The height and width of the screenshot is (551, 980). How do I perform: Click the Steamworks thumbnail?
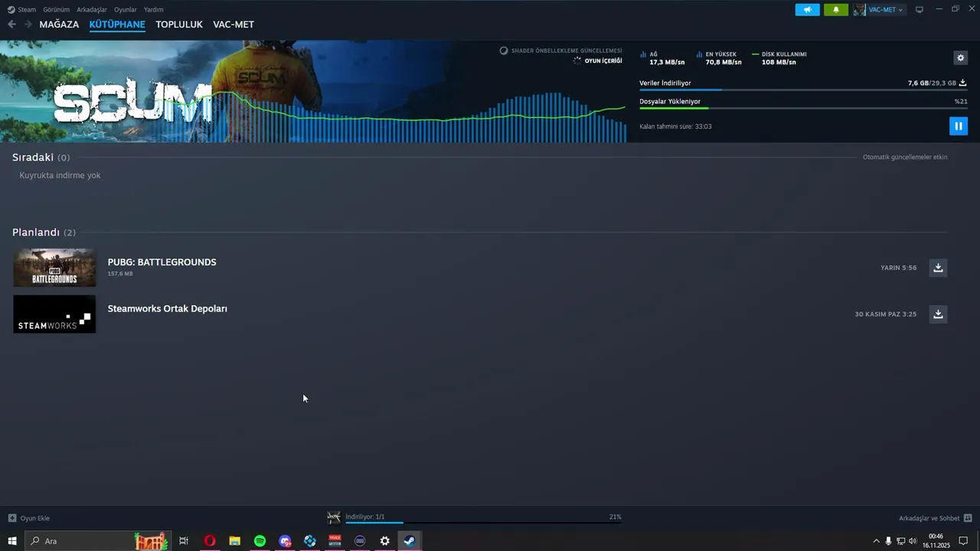click(54, 314)
